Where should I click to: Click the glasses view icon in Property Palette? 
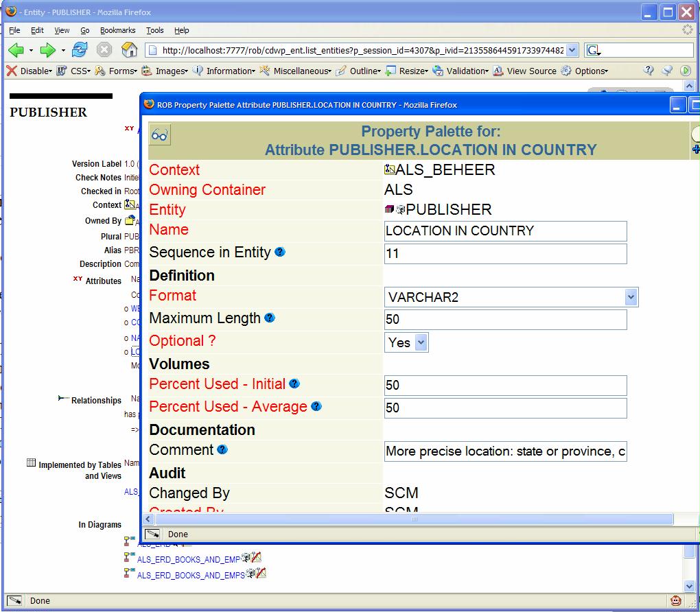tap(159, 135)
